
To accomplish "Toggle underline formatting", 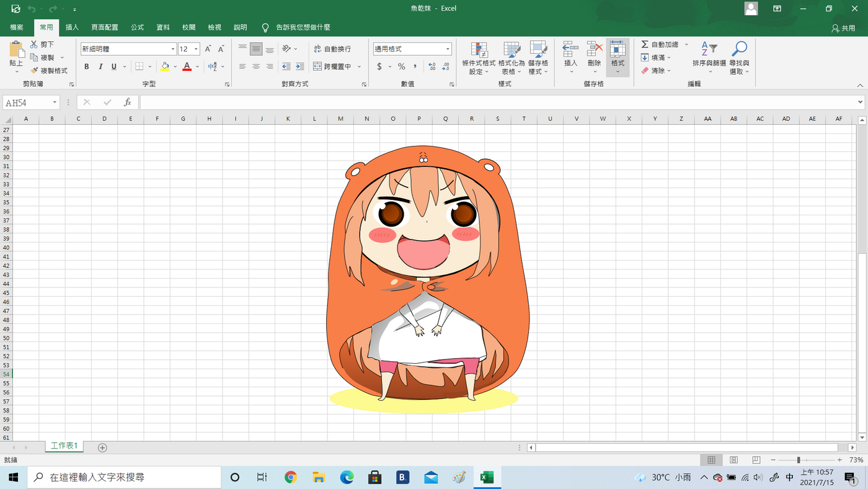I will tap(113, 66).
